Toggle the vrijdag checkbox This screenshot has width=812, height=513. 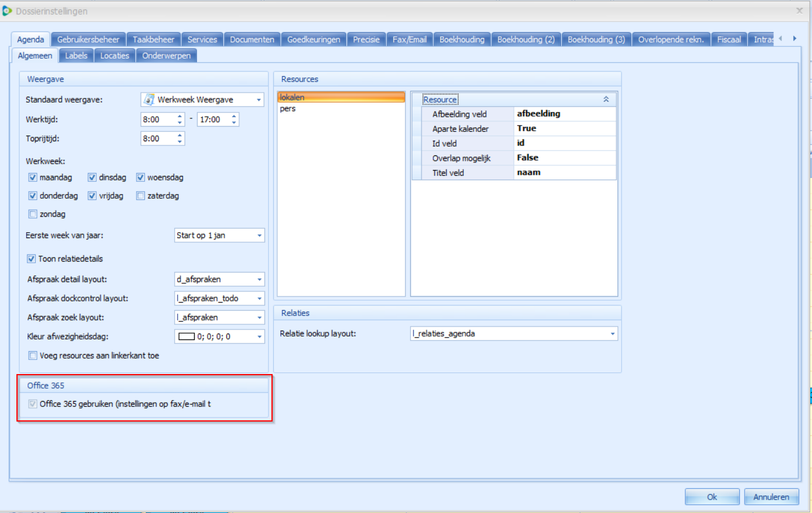[92, 196]
